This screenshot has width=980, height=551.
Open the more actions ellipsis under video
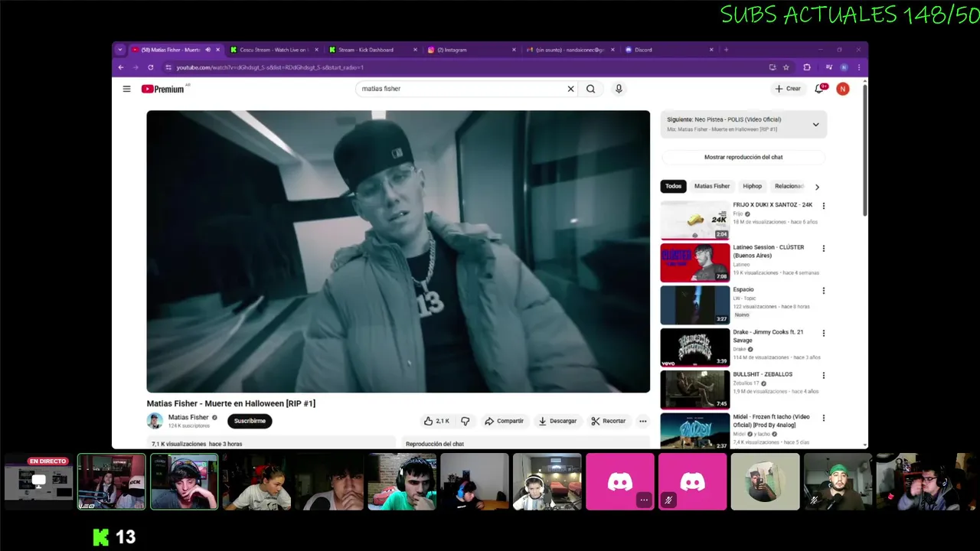[x=642, y=421]
